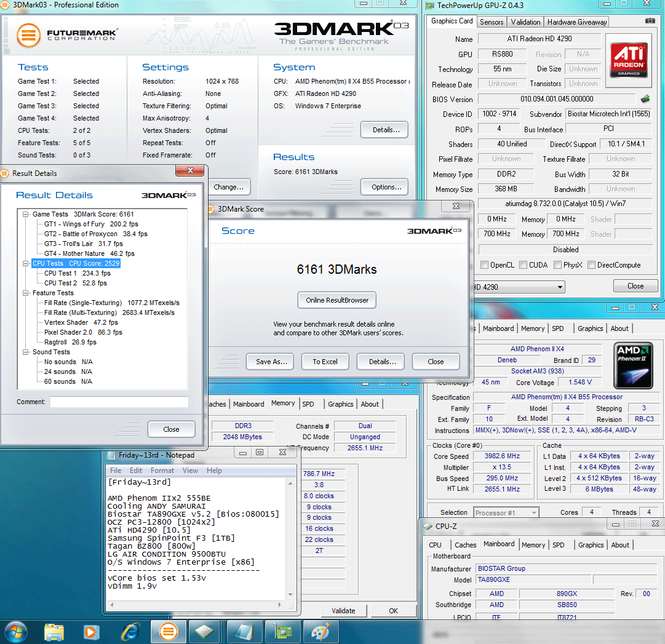Toggle the CUDA checkbox

(x=524, y=265)
